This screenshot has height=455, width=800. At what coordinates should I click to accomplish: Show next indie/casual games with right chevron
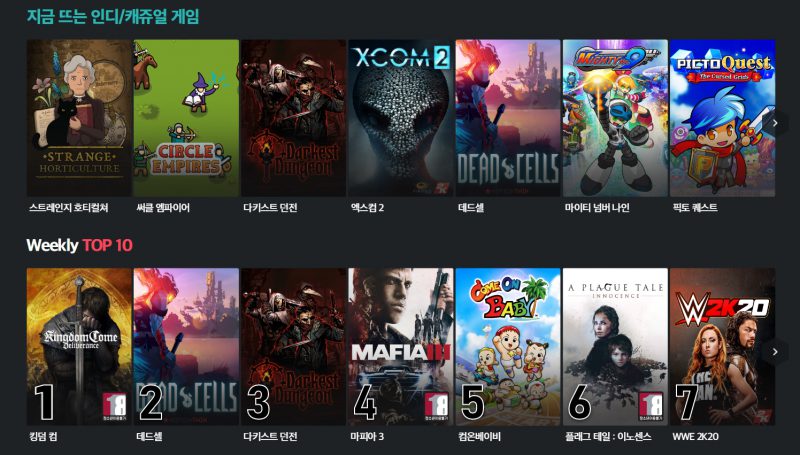tap(775, 123)
